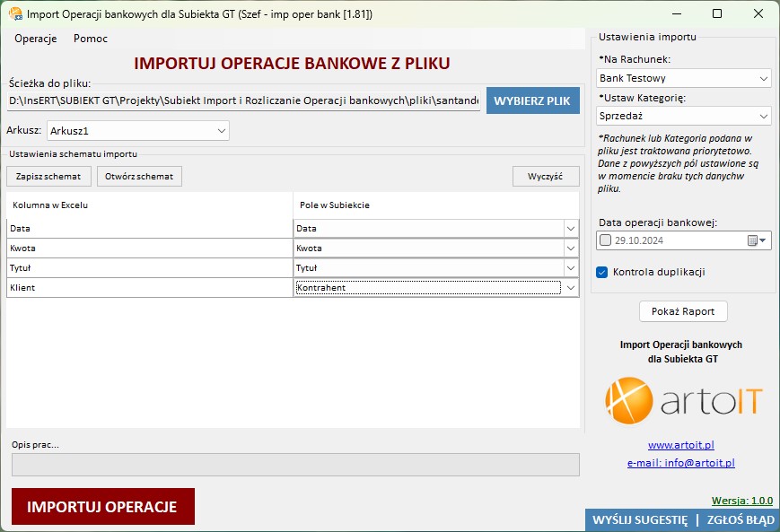The width and height of the screenshot is (780, 532).
Task: Enable the bank operation date checkbox
Action: pos(606,240)
